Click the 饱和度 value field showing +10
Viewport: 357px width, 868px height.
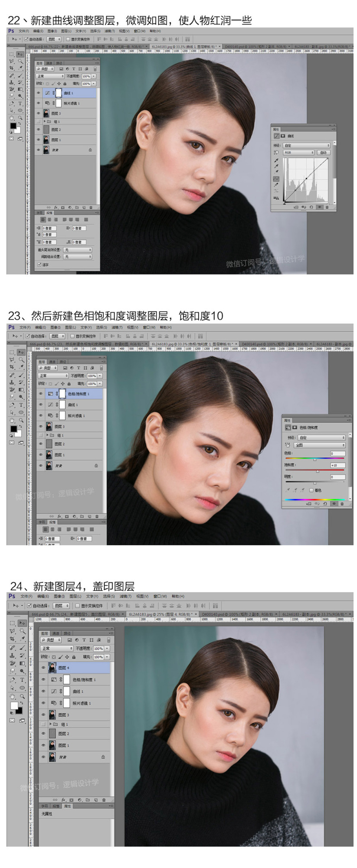pyautogui.click(x=337, y=465)
